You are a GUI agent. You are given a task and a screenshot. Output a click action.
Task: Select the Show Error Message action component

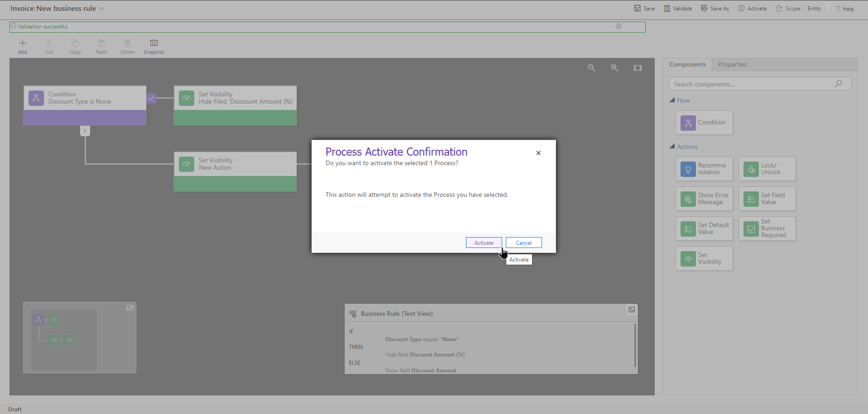pos(704,199)
